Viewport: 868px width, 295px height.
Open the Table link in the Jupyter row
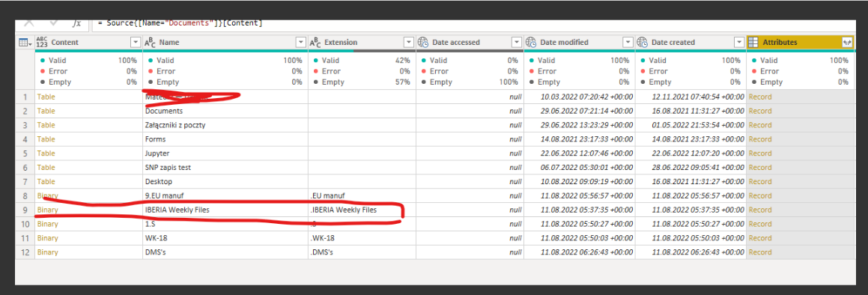coord(46,153)
